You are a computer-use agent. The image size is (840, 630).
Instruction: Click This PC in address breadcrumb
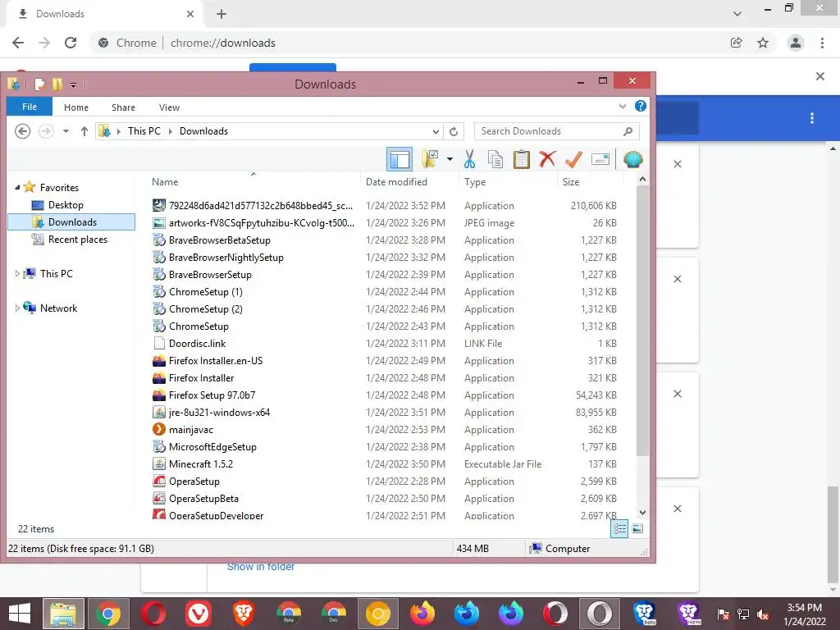[144, 131]
